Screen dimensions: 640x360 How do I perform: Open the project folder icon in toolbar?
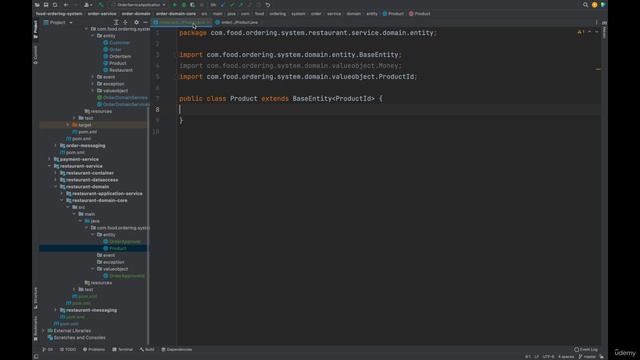(x=37, y=5)
